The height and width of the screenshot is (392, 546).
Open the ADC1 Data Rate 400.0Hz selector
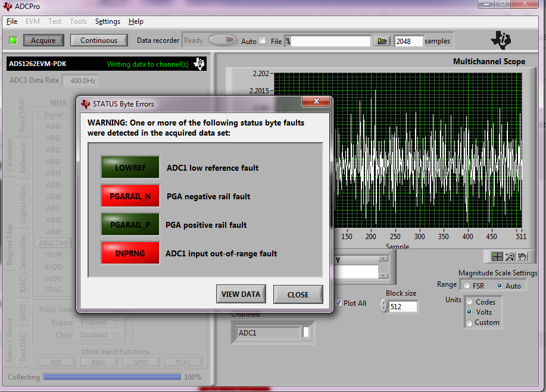coord(81,81)
